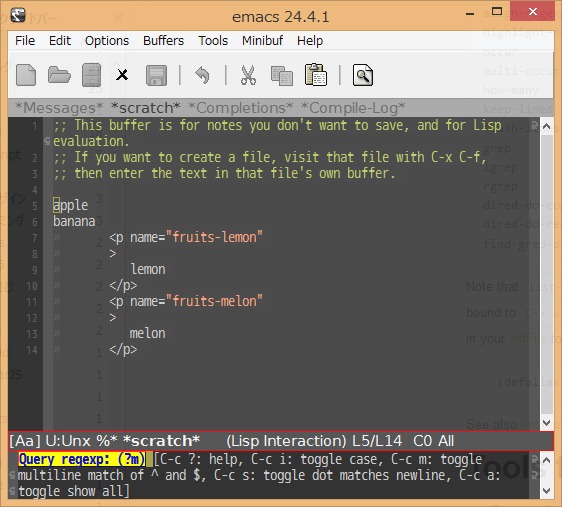562x507 pixels.
Task: Click the minibuffer scrollbar up arrow
Action: (x=547, y=460)
